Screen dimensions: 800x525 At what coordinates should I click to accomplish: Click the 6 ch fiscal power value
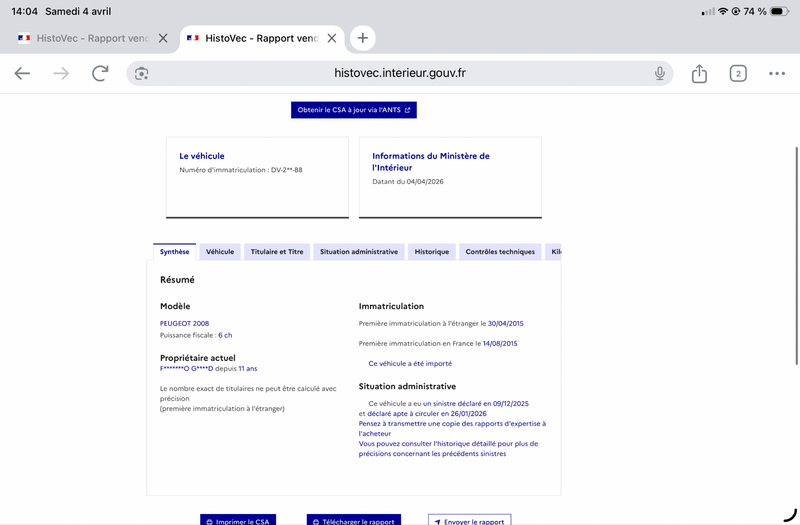point(225,335)
